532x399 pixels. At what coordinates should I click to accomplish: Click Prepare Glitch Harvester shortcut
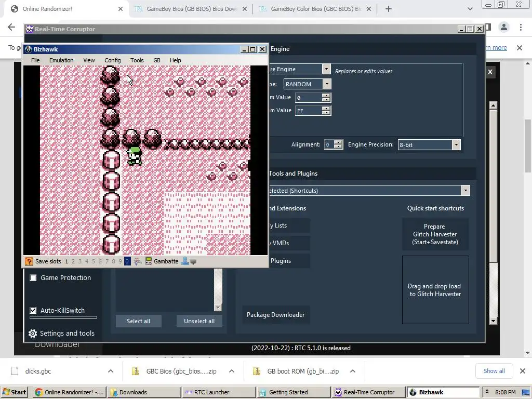tap(435, 234)
